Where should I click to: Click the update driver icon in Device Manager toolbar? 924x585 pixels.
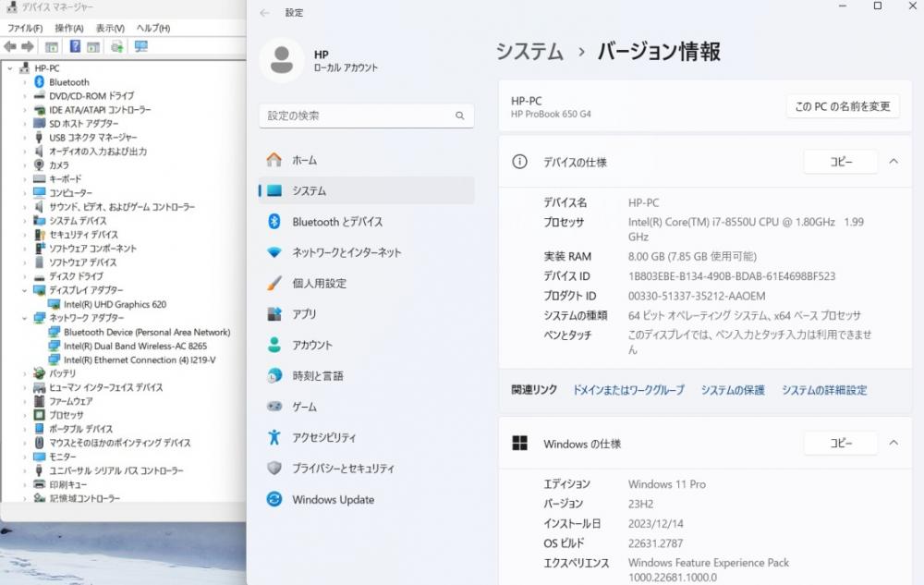116,46
